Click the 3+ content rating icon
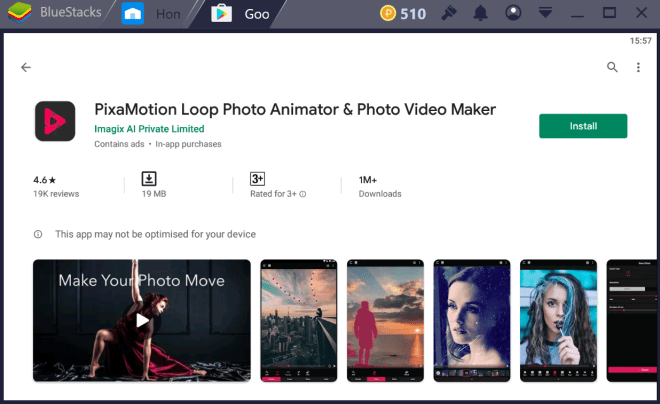 click(x=257, y=179)
